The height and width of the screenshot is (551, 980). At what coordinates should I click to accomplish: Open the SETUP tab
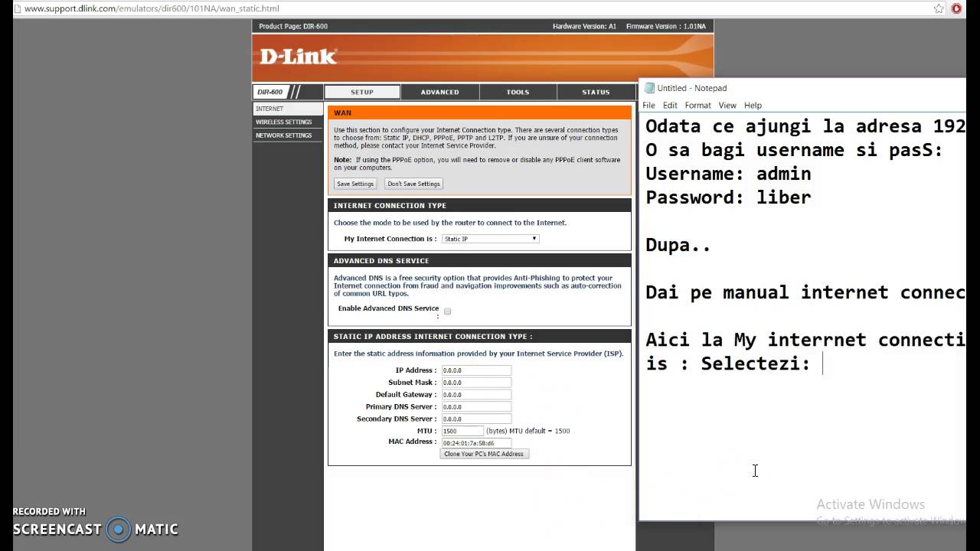[362, 92]
